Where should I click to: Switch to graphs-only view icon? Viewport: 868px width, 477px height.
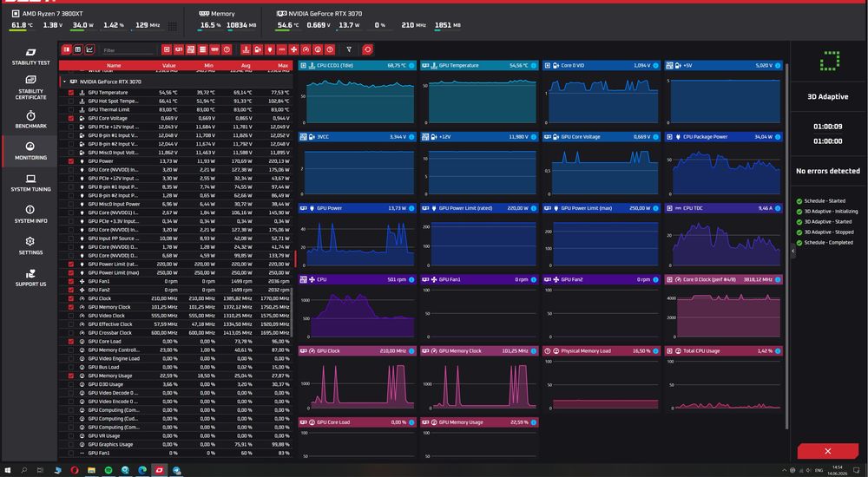(89, 49)
